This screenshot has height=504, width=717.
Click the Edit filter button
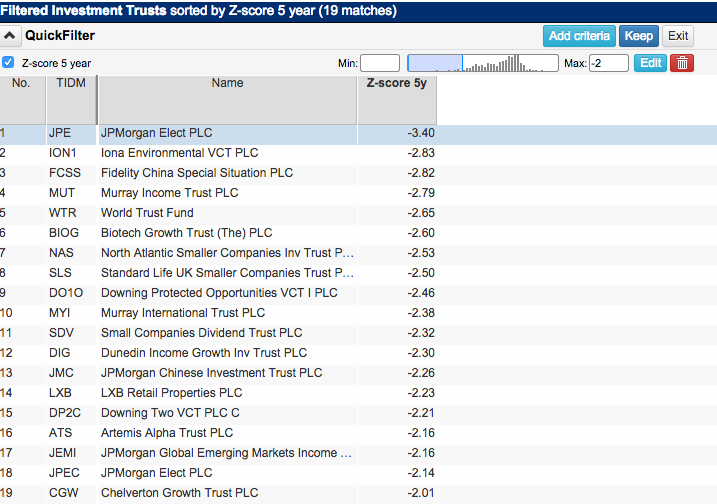(650, 63)
